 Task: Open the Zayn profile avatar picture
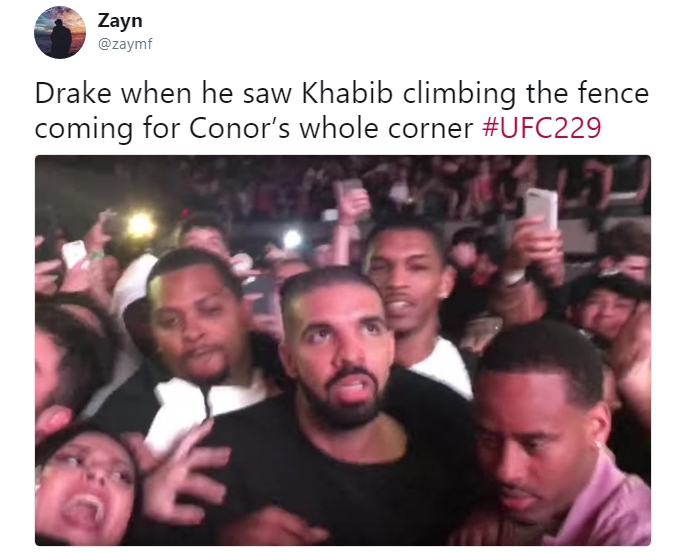click(x=60, y=32)
